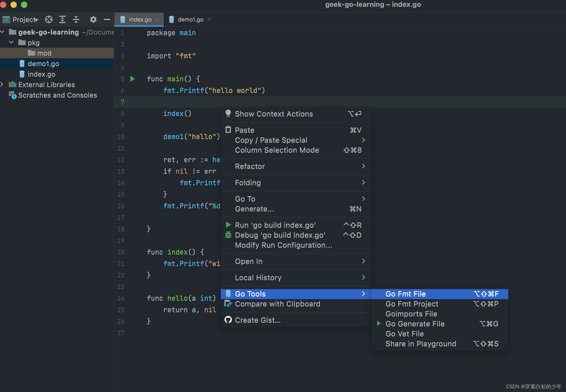Viewport: 566px width, 392px height.
Task: Click the green run gutter arrow beside func main
Action: tap(132, 79)
